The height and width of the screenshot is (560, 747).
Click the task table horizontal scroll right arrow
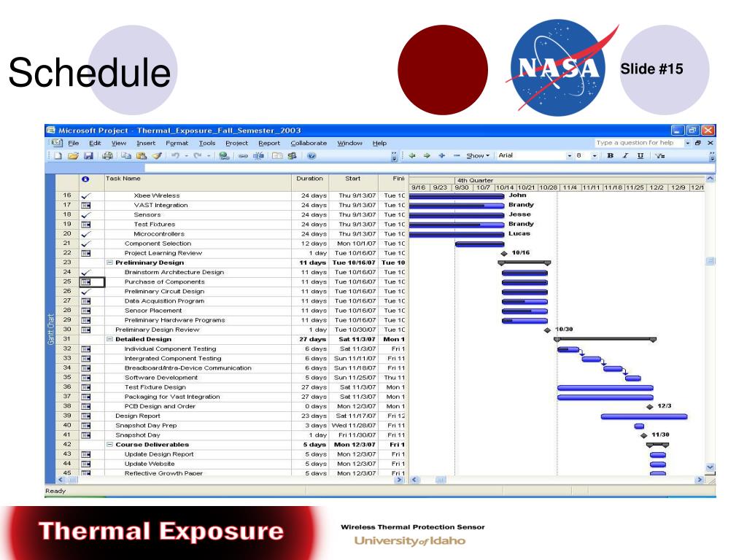(399, 480)
